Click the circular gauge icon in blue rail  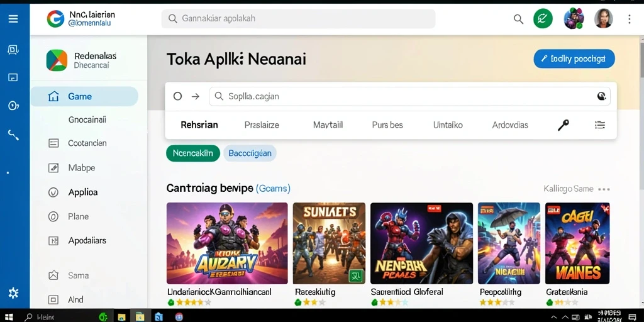coord(13,106)
